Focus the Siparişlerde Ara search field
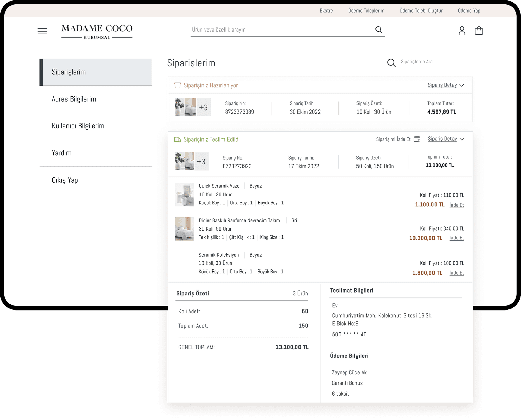Screen dimensions: 521x420 (436, 62)
